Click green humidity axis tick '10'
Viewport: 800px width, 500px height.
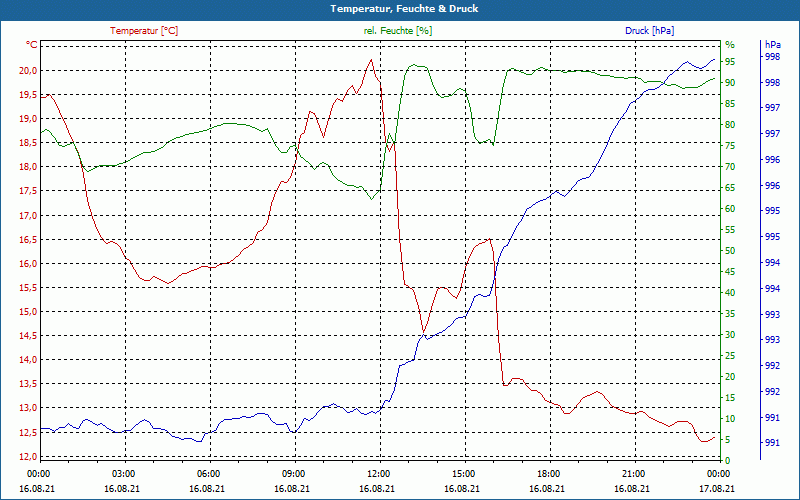[x=730, y=418]
